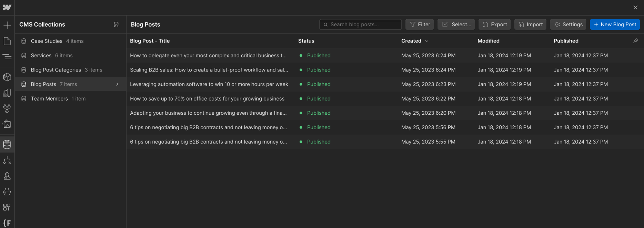Click 'May 25, 2023 6:23 PM' created date

[428, 84]
